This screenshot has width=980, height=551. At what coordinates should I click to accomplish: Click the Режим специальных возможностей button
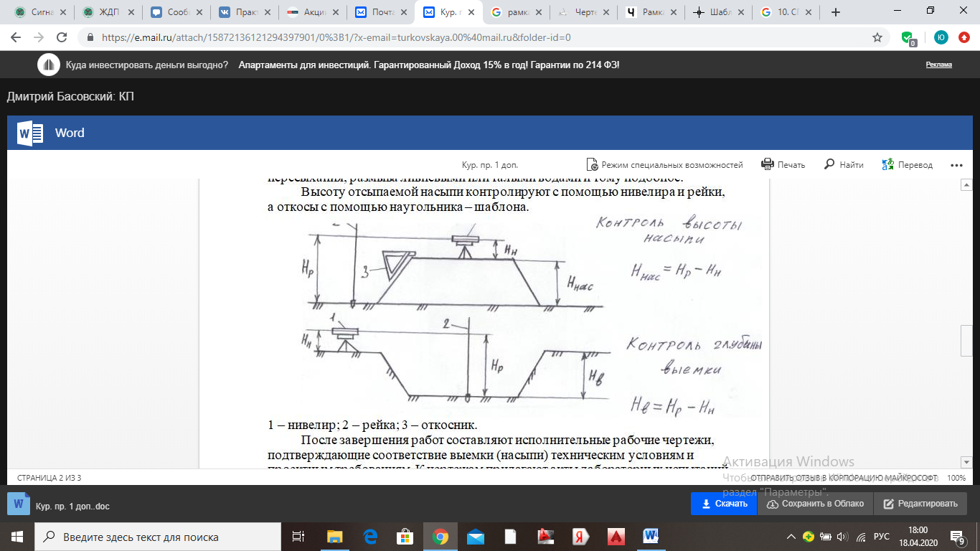(x=664, y=164)
